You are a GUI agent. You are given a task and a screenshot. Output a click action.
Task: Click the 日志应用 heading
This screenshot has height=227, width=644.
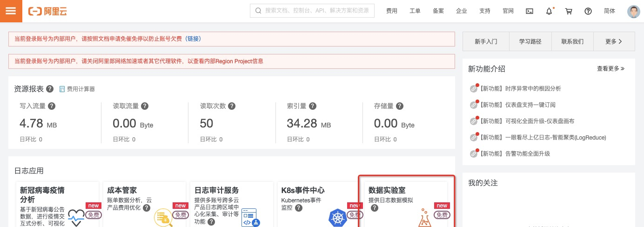(x=29, y=171)
